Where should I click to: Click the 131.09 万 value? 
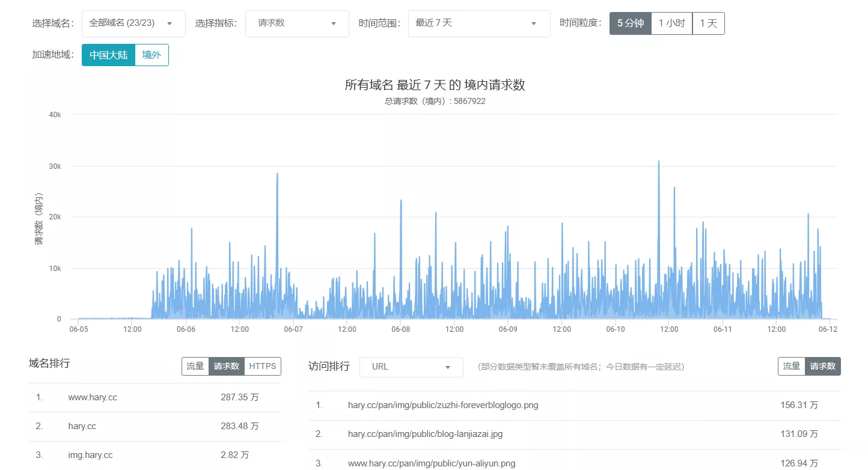[799, 434]
